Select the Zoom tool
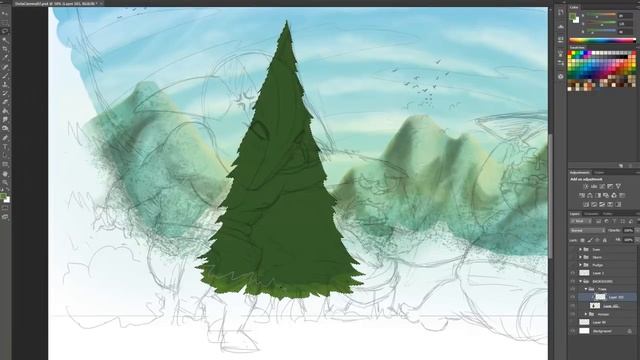The width and height of the screenshot is (640, 360). 5,182
